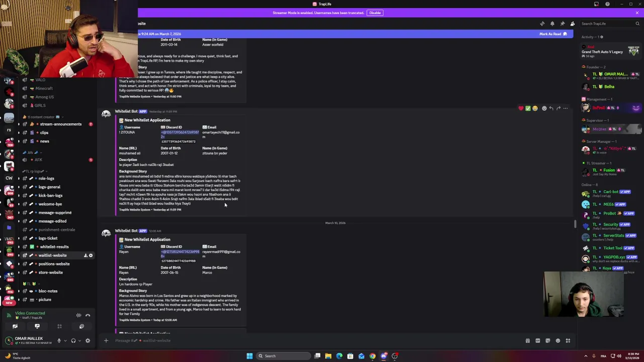
Task: Toggle screen sharing in the voice panel
Action: pyautogui.click(x=37, y=326)
